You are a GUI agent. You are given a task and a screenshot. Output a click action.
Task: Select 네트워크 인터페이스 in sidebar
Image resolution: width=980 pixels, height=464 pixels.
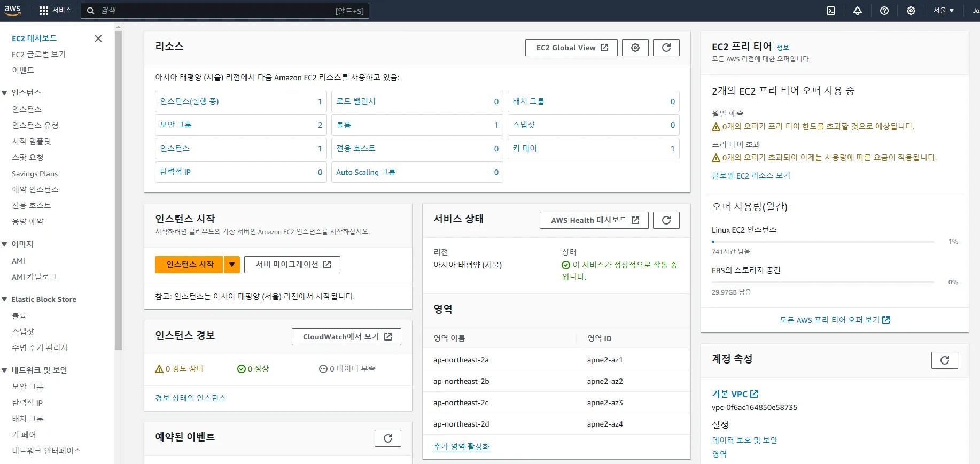46,451
